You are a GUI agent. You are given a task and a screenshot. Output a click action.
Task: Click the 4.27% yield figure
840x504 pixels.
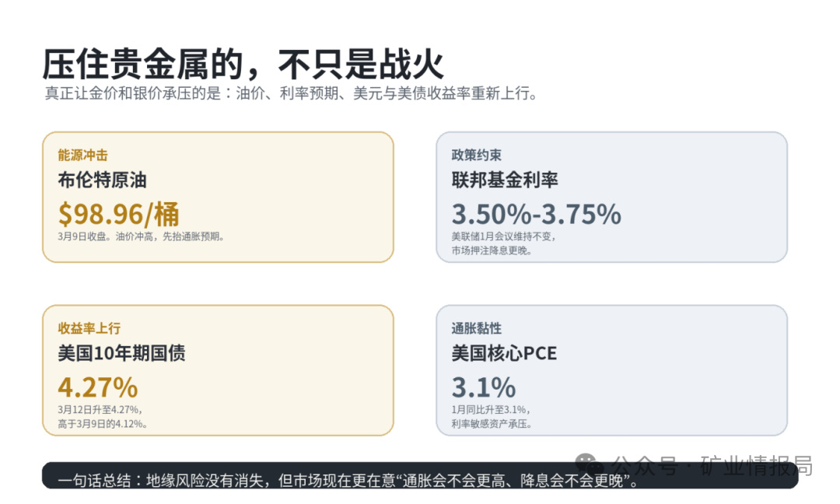(98, 387)
